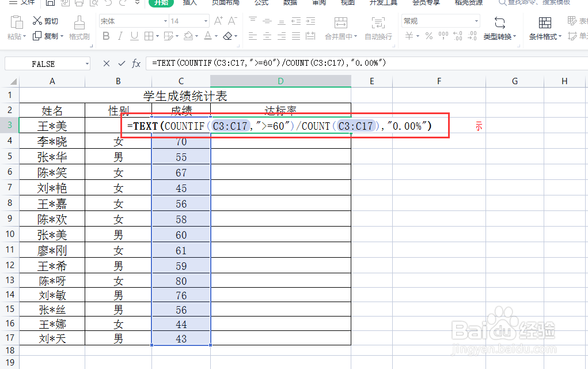Click the increase decimal places icon
Image resolution: width=588 pixels, height=369 pixels.
pos(458,36)
